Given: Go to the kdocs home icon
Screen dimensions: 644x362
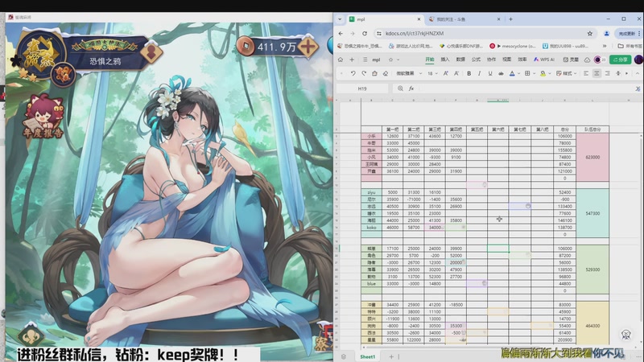Looking at the screenshot, I should (x=341, y=60).
